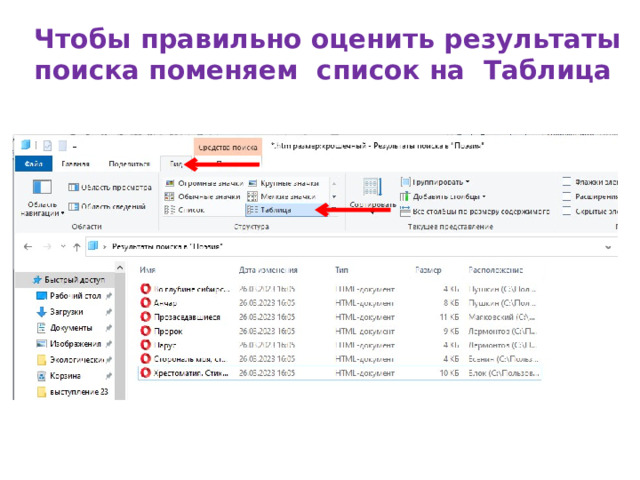This screenshot has width=640, height=480.
Task: Click the Сортировать icon
Action: [x=372, y=187]
